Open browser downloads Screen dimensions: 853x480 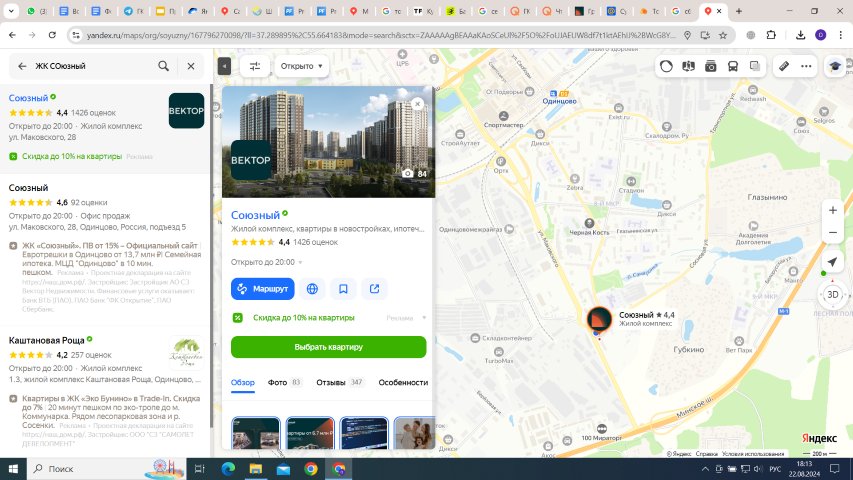800,35
